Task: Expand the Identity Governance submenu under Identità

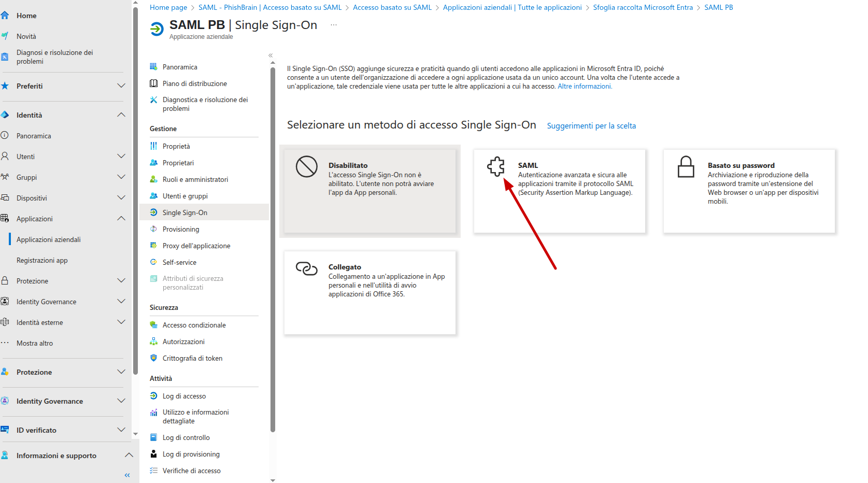Action: point(121,302)
